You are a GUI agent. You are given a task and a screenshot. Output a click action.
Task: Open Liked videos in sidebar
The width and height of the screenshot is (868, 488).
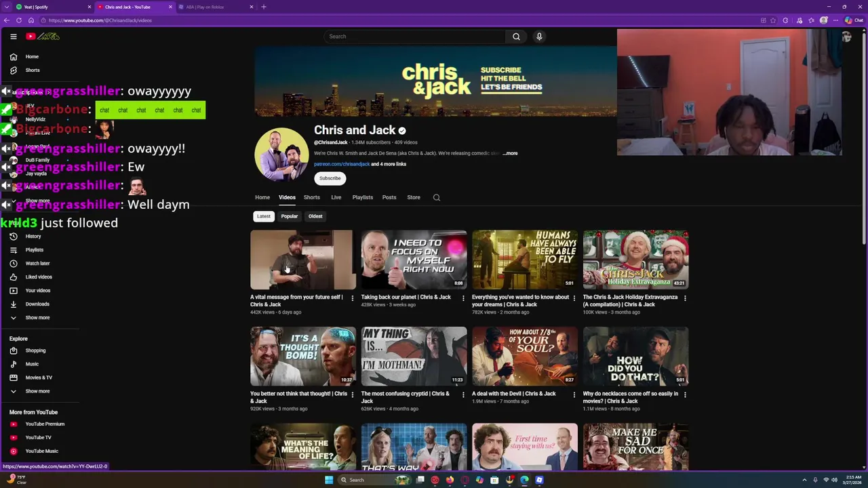pos(39,277)
